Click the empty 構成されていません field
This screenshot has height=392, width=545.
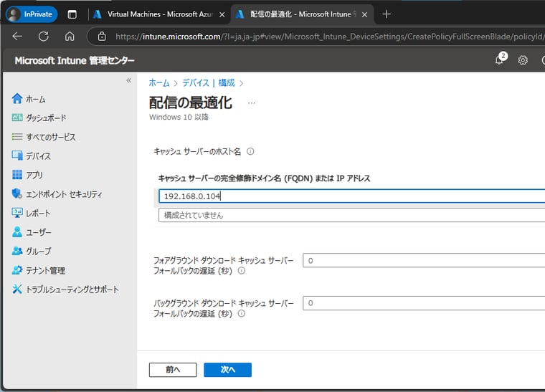click(x=352, y=215)
